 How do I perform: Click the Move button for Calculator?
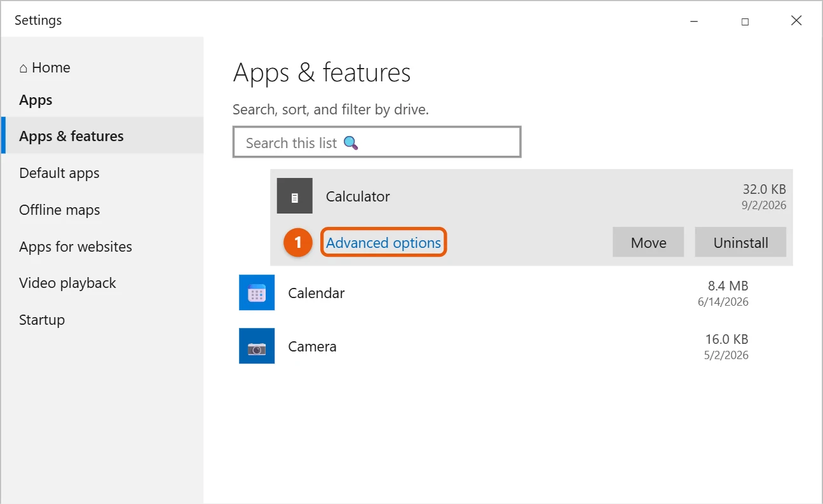[648, 242]
